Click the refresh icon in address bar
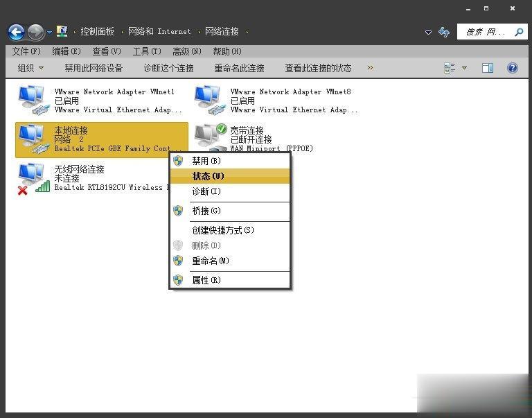Image resolution: width=532 pixels, height=418 pixels. coord(444,33)
